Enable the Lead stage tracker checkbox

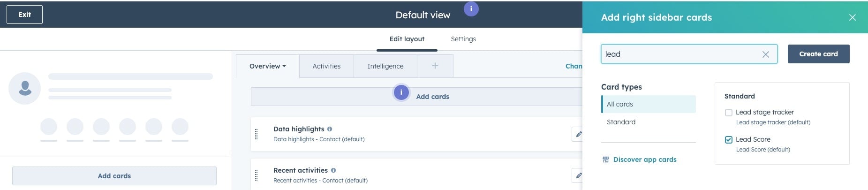(x=729, y=113)
